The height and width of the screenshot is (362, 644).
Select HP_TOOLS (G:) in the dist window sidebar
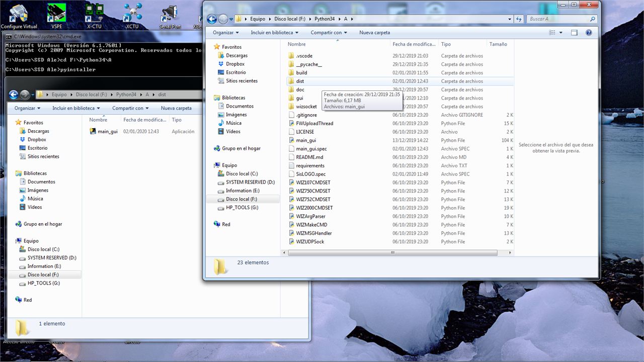coord(44,283)
